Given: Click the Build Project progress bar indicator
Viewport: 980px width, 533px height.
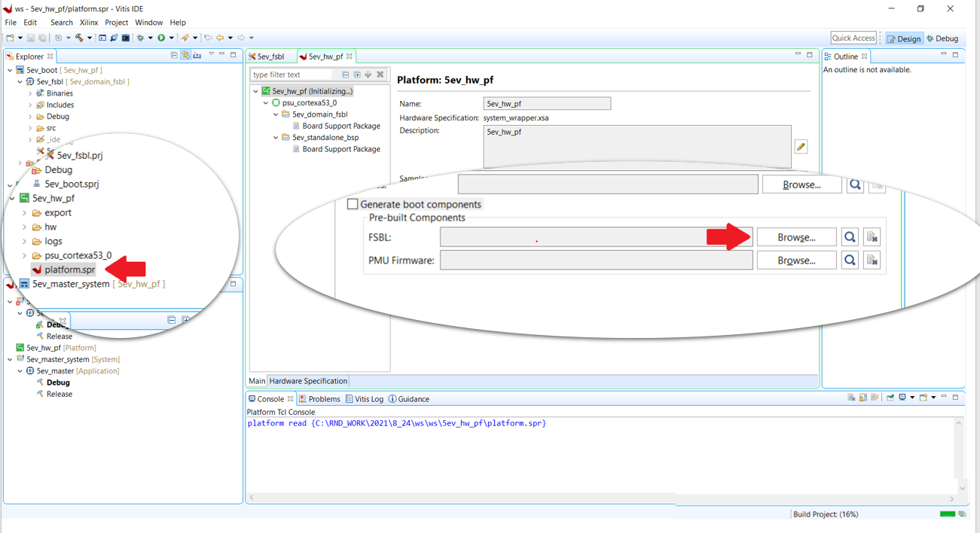Looking at the screenshot, I should [948, 514].
